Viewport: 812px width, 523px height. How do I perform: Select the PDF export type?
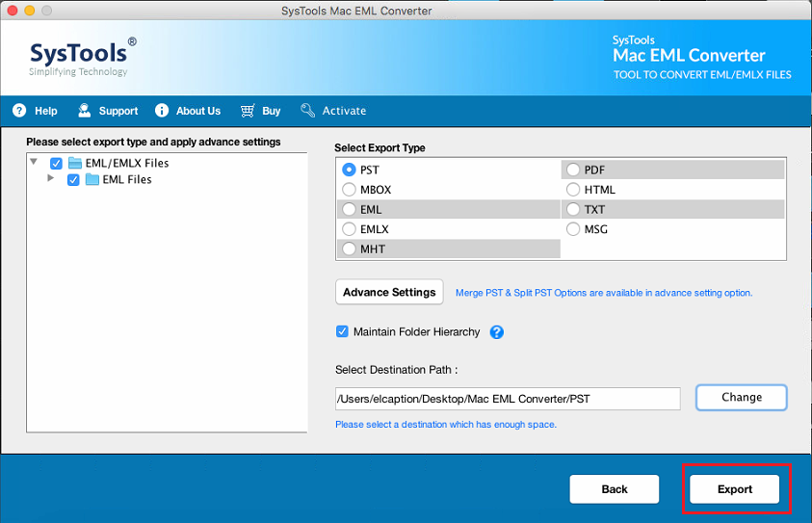click(573, 170)
